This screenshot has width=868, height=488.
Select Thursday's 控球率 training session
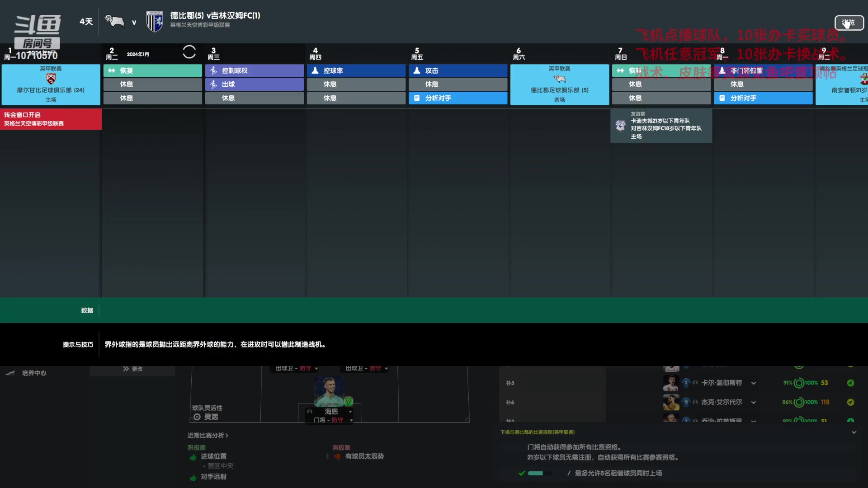356,70
